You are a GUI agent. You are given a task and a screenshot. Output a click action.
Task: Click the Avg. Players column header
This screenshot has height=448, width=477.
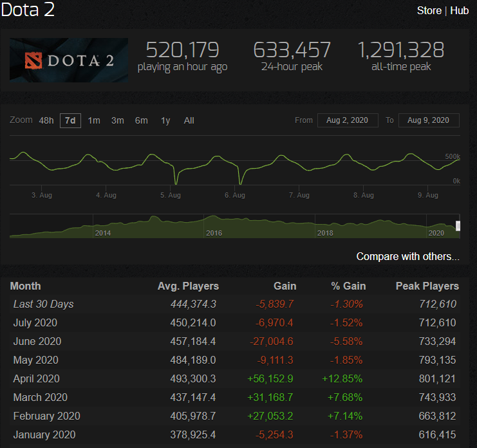click(189, 286)
